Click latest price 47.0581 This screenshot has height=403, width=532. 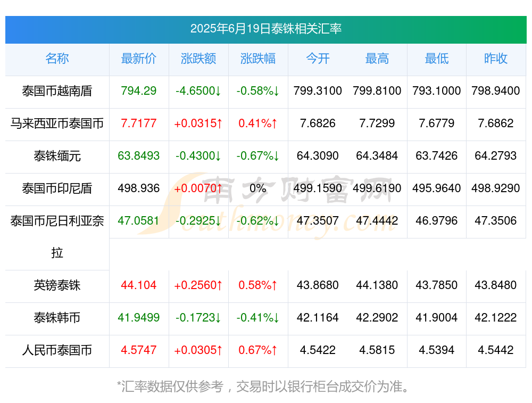[x=139, y=221]
